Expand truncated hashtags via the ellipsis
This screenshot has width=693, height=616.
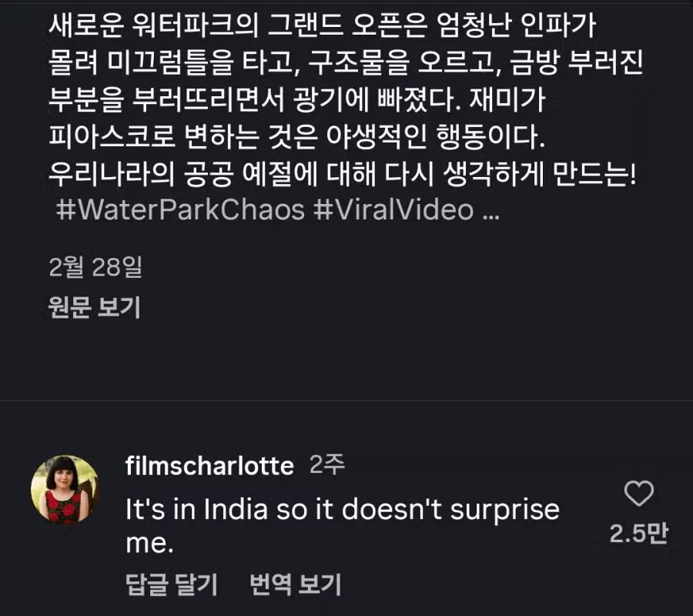pyautogui.click(x=490, y=210)
